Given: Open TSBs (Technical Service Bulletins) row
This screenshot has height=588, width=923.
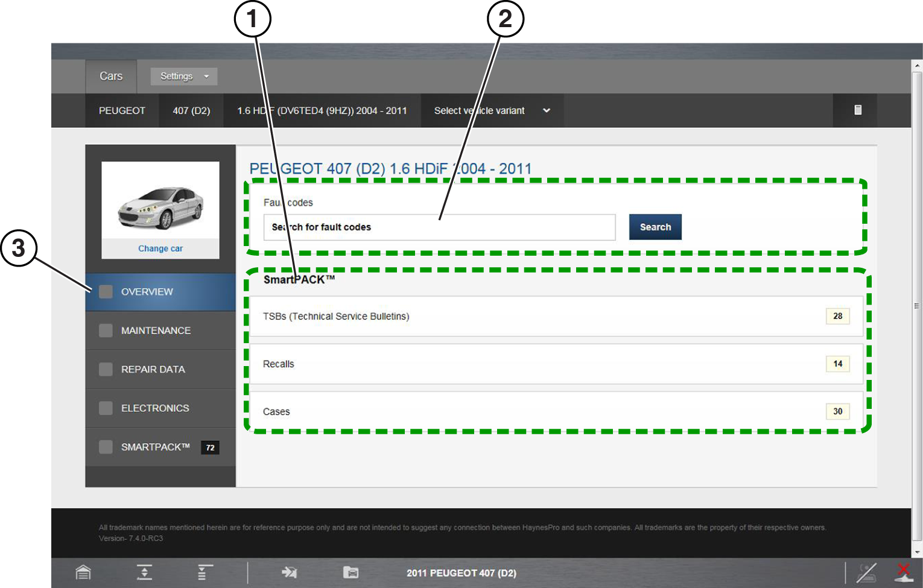Looking at the screenshot, I should click(x=555, y=316).
